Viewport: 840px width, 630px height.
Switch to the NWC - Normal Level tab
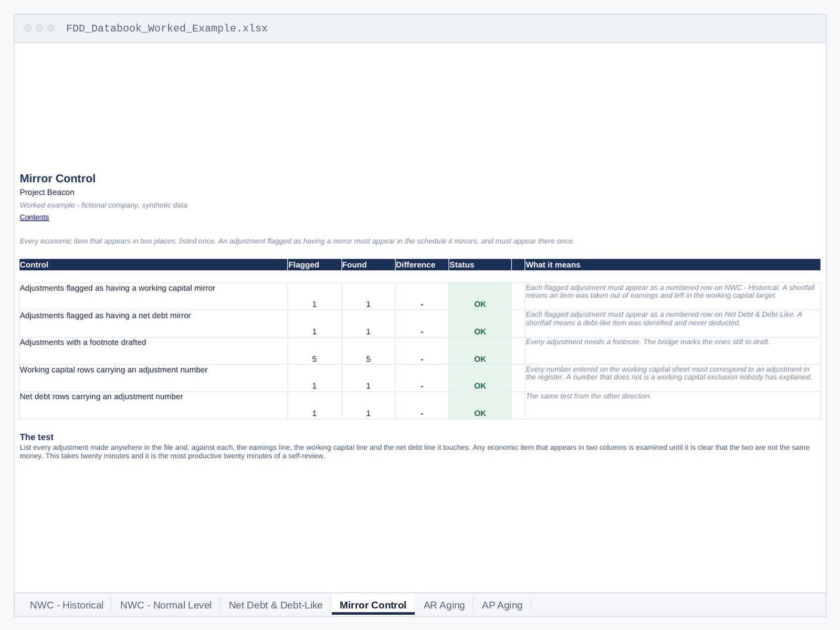point(166,605)
